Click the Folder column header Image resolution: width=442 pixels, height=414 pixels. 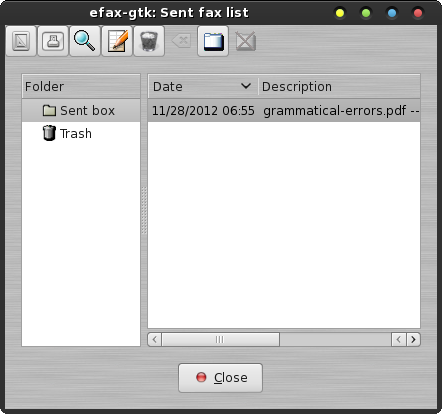coord(81,87)
